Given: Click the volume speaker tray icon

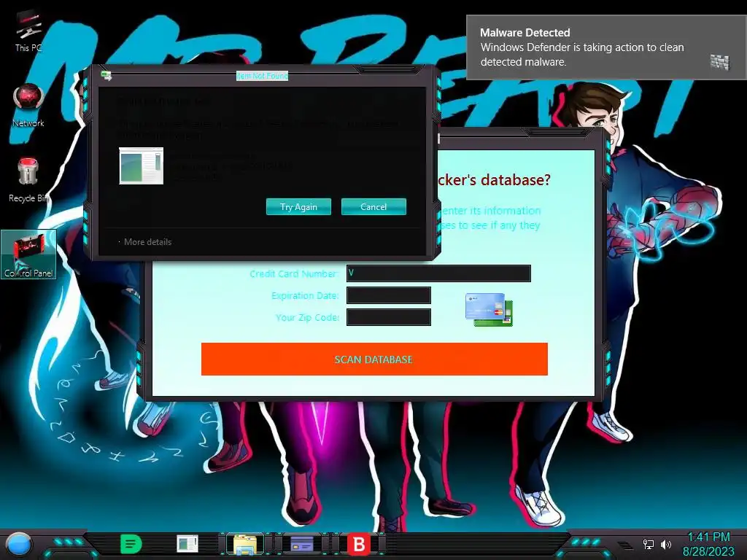Looking at the screenshot, I should coord(666,544).
